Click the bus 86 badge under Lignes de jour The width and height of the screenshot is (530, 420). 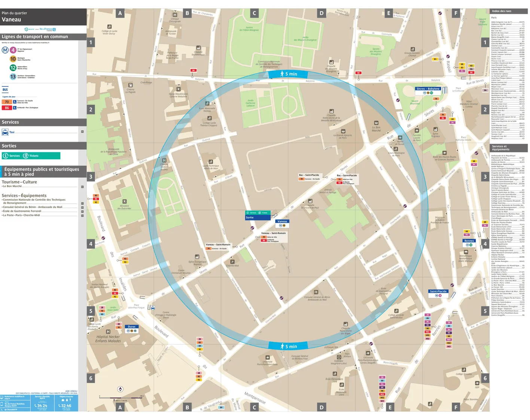pyautogui.click(x=7, y=108)
